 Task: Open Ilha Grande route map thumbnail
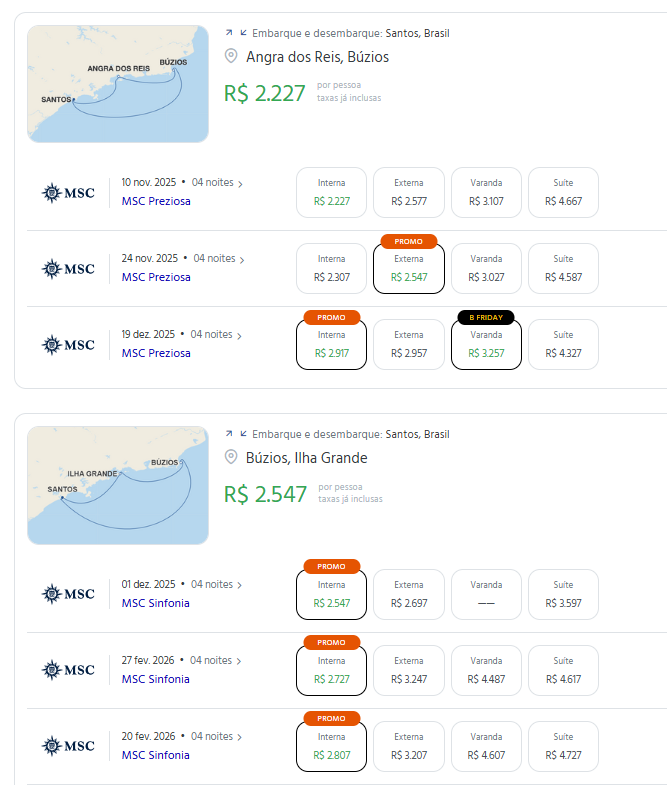click(x=118, y=485)
